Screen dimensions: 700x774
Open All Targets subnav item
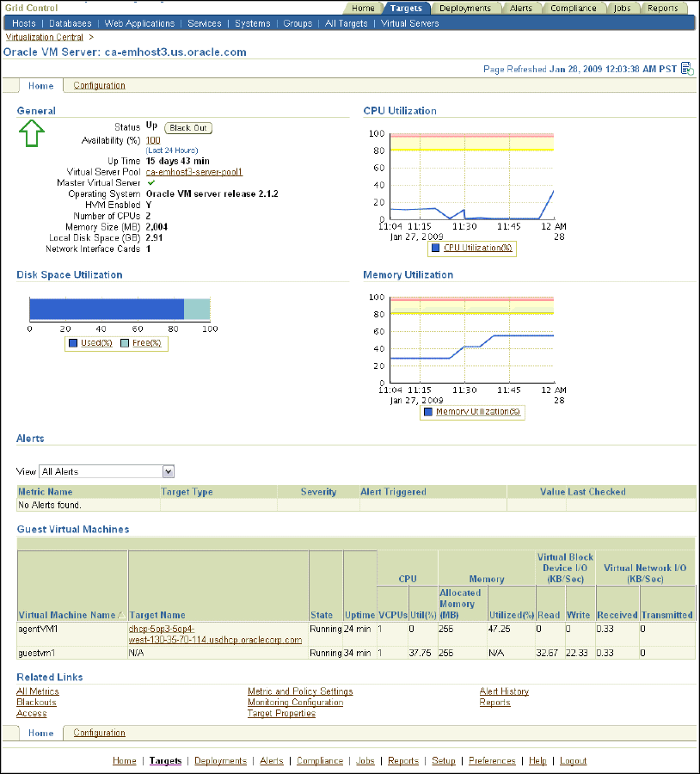(x=346, y=23)
